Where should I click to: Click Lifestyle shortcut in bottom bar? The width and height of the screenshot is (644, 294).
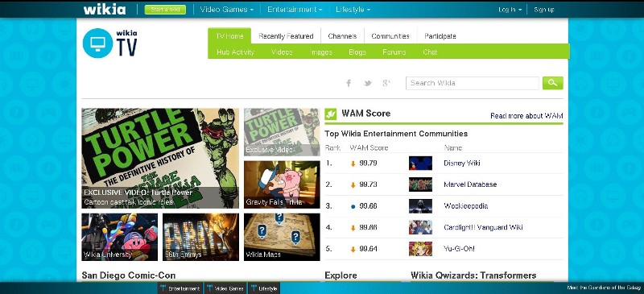264,288
